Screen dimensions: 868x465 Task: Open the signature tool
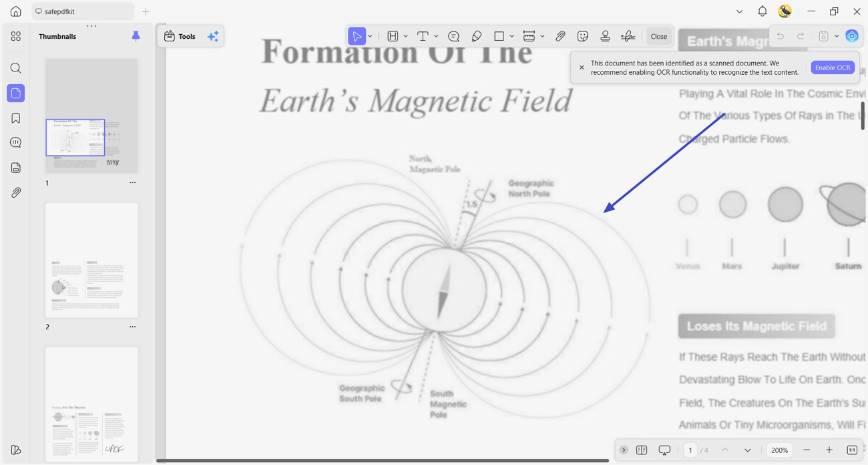tap(628, 36)
